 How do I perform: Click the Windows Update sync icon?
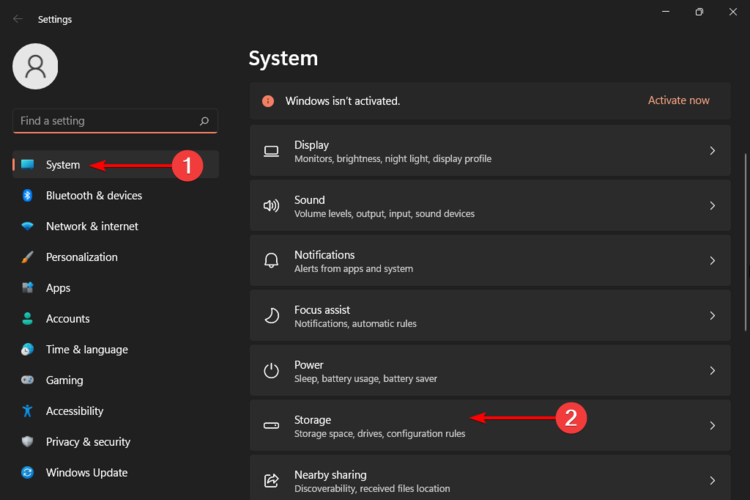click(x=27, y=473)
